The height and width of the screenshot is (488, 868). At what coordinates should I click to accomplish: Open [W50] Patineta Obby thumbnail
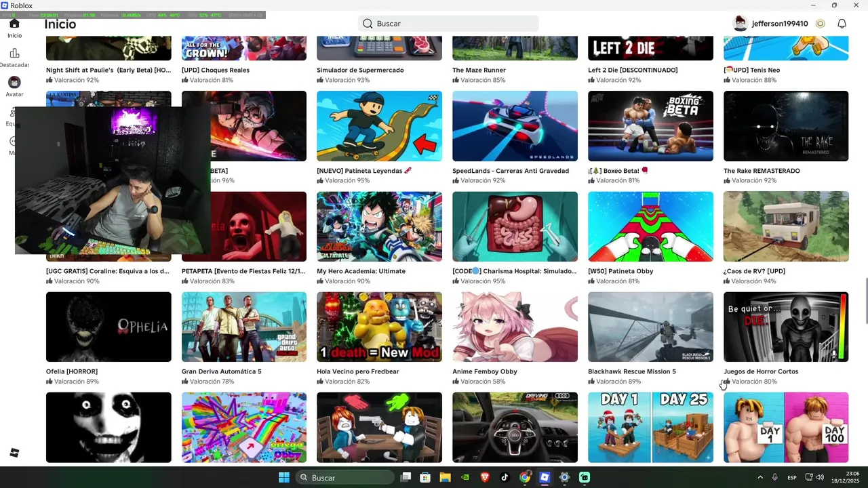coord(650,226)
